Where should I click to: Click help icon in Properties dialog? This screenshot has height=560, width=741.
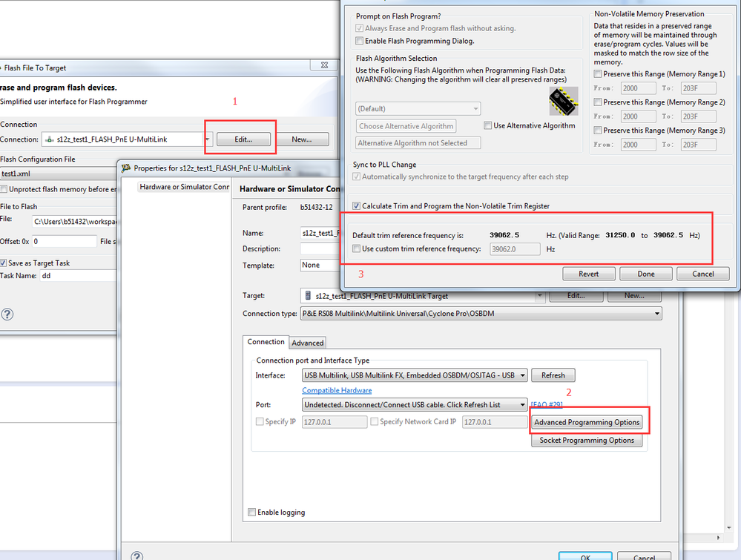coord(136,556)
